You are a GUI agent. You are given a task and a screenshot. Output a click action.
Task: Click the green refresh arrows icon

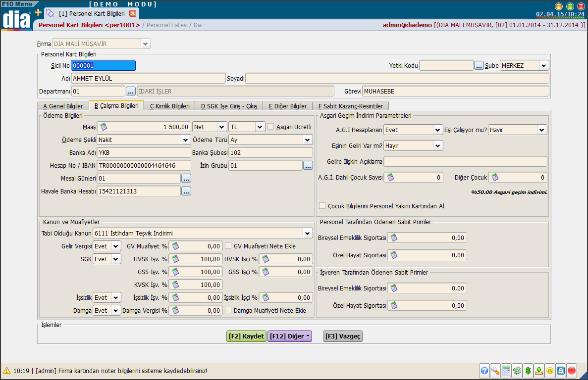tap(517, 371)
